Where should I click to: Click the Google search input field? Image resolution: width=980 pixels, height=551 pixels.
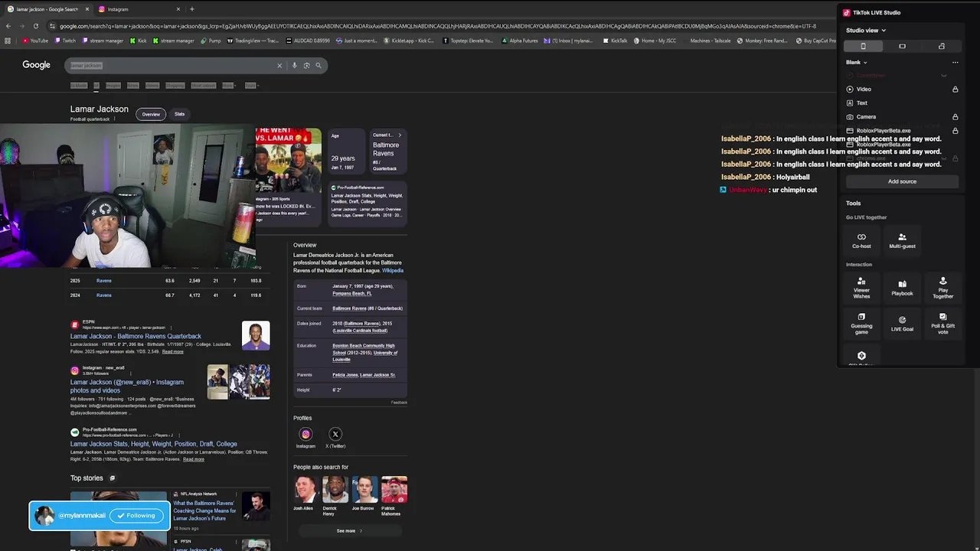click(x=170, y=66)
